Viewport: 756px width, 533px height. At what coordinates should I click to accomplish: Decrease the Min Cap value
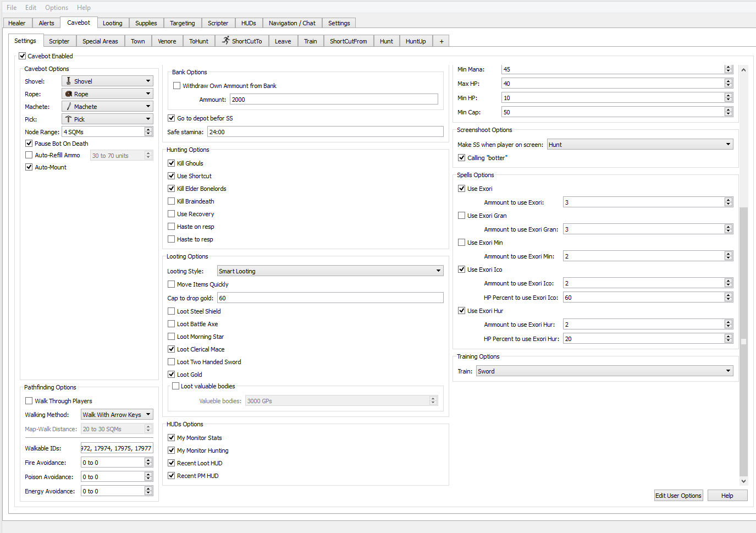[x=729, y=114]
